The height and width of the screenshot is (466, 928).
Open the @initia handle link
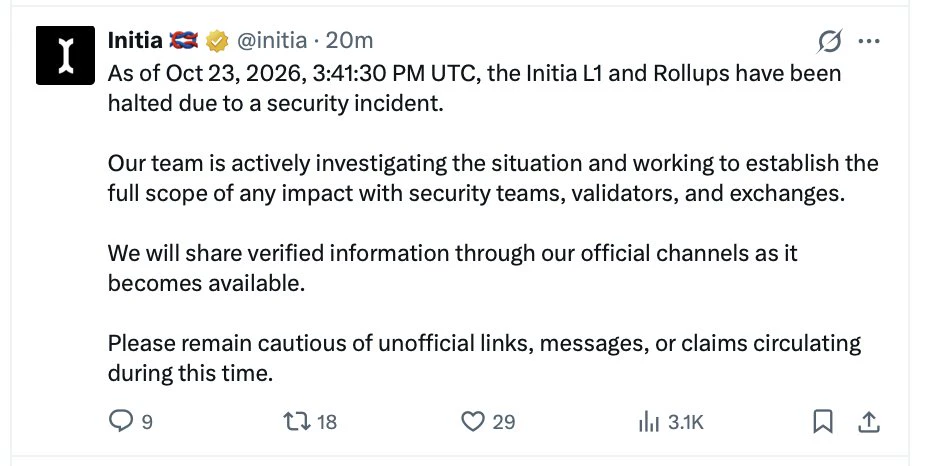[x=272, y=41]
